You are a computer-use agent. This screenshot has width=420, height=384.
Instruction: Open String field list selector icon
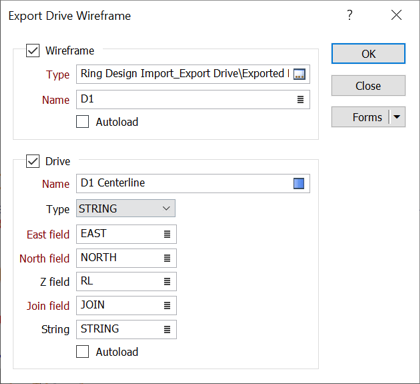tap(167, 329)
